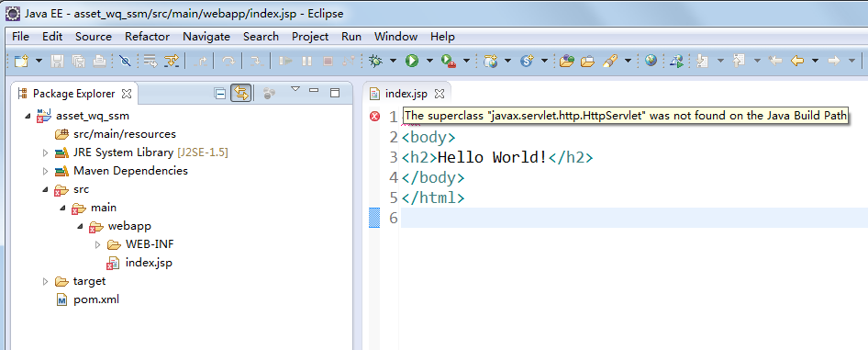
Task: Open the Project menu
Action: point(310,37)
